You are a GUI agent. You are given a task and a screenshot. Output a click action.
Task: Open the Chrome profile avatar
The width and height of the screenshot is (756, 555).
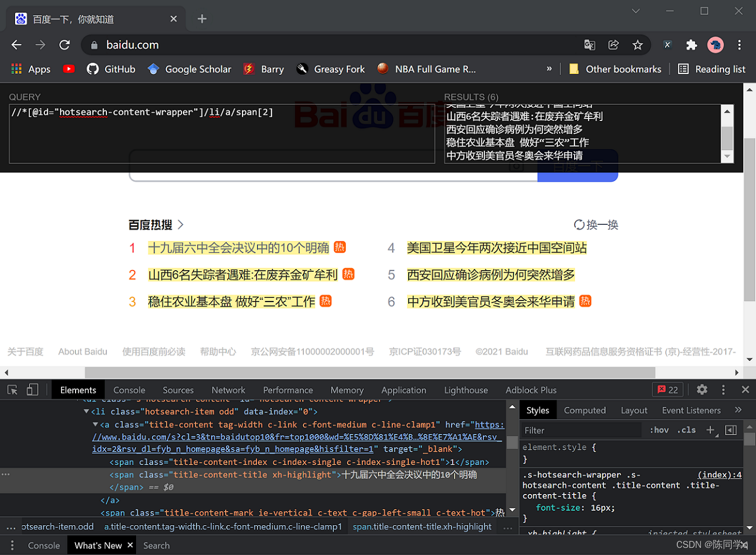(x=715, y=45)
